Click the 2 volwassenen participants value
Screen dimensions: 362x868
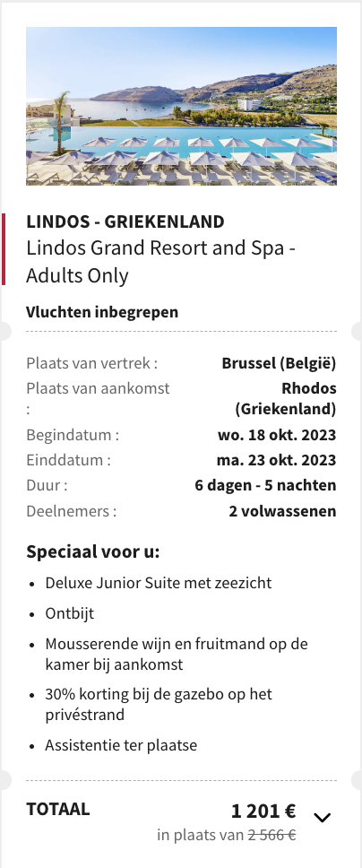(x=282, y=511)
